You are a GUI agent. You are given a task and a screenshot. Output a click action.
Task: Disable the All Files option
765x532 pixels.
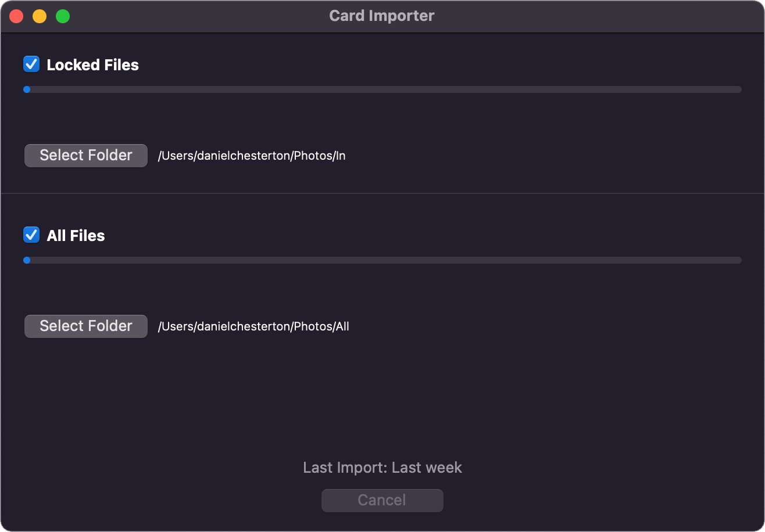(31, 235)
